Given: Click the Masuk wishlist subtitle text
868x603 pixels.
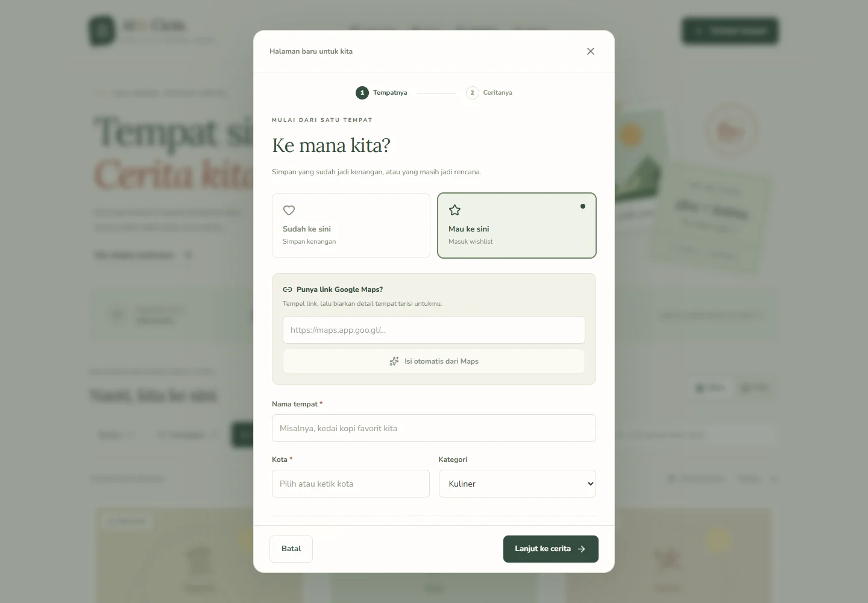Looking at the screenshot, I should (x=471, y=241).
